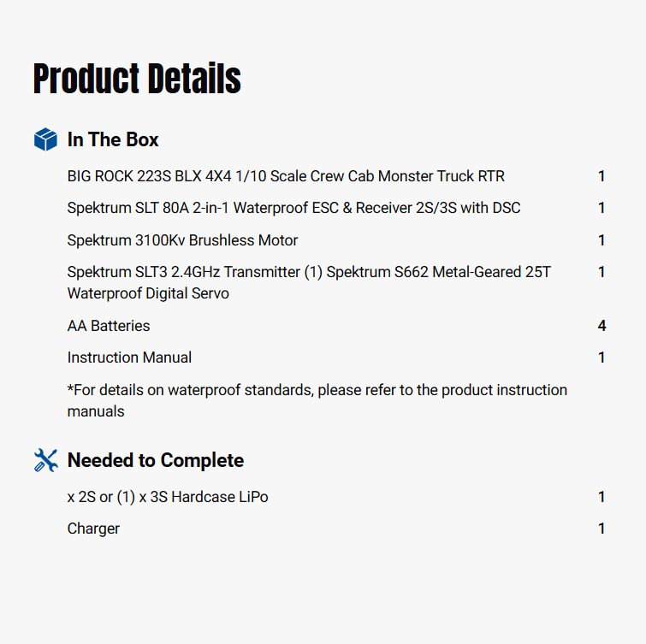
Task: Click the quantity 4 beside AA Batteries
Action: click(602, 326)
